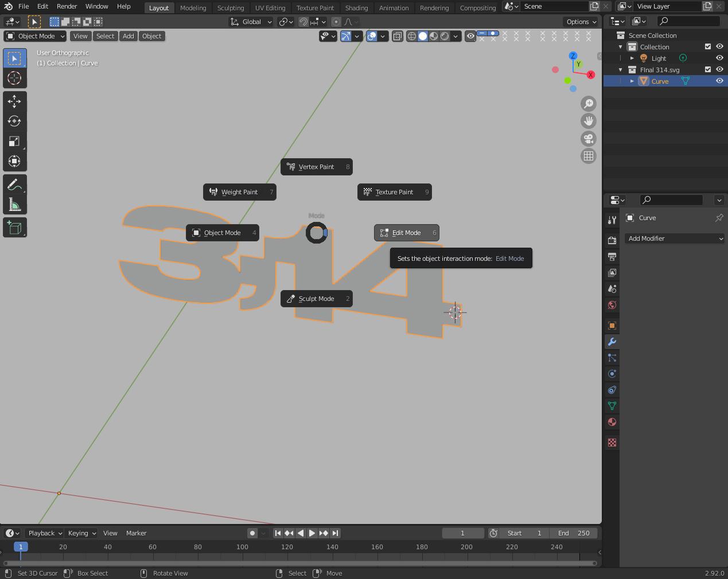The width and height of the screenshot is (728, 579).
Task: Choose Sculpt Mode in the pie menu
Action: tap(317, 299)
